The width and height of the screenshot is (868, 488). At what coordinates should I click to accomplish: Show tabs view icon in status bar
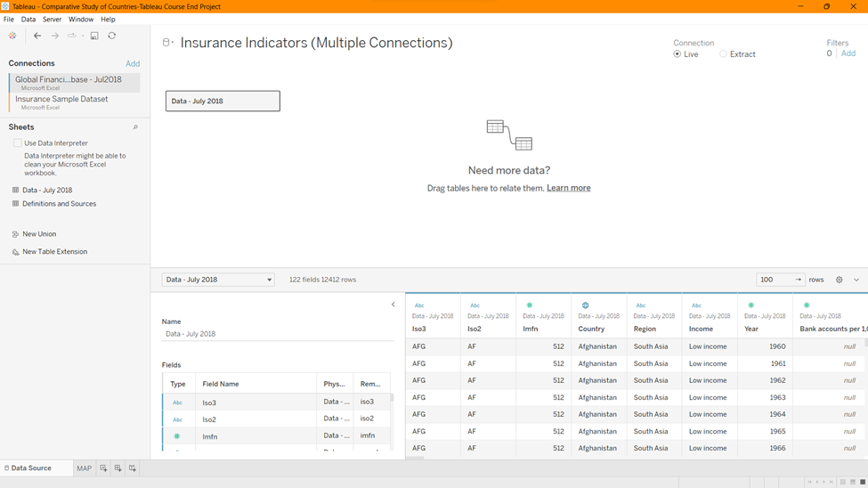pos(863,482)
